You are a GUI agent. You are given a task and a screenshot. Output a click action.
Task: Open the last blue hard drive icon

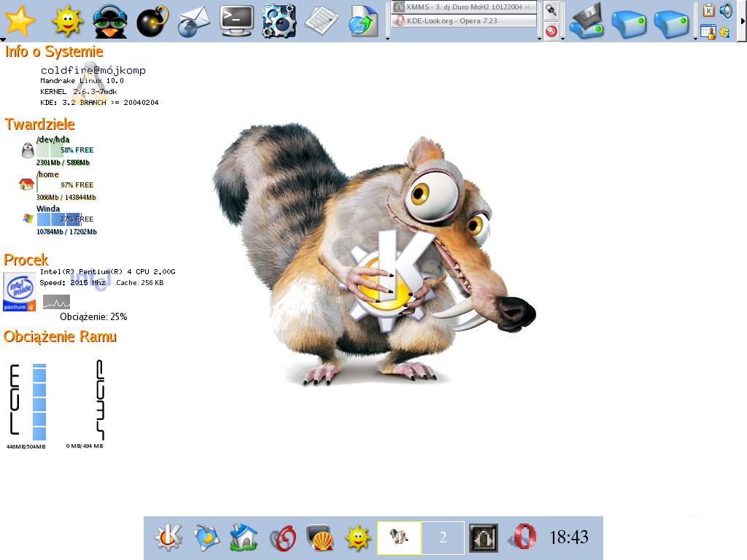tap(672, 24)
